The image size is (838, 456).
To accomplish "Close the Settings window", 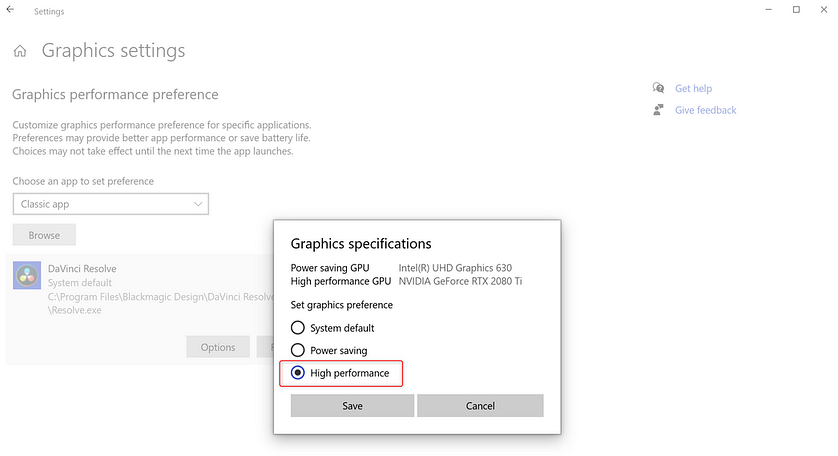I will point(824,10).
